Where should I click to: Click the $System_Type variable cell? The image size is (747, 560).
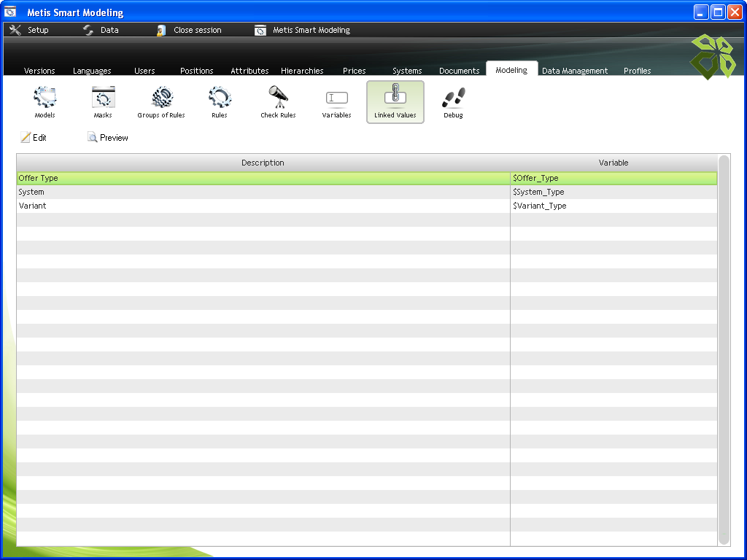(614, 192)
